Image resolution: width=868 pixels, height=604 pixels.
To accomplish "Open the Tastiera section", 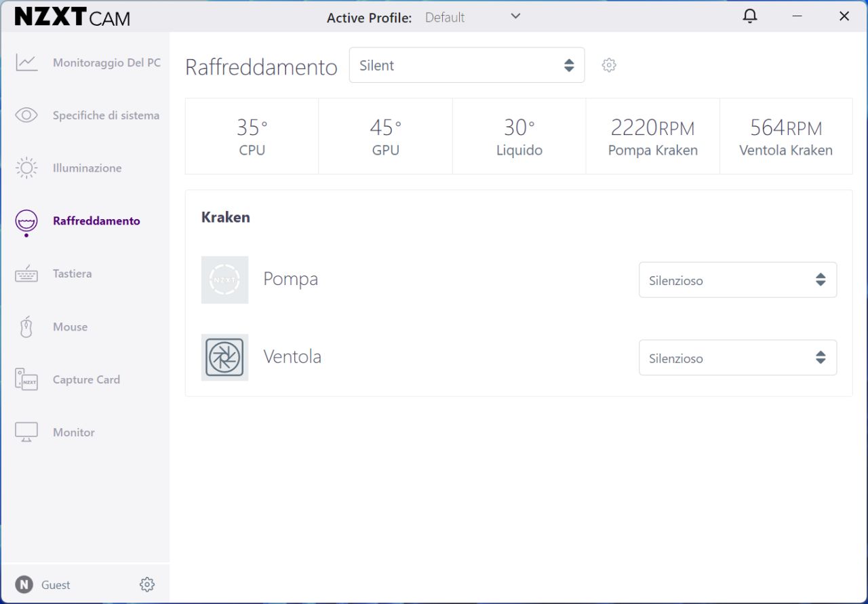I will pos(72,274).
